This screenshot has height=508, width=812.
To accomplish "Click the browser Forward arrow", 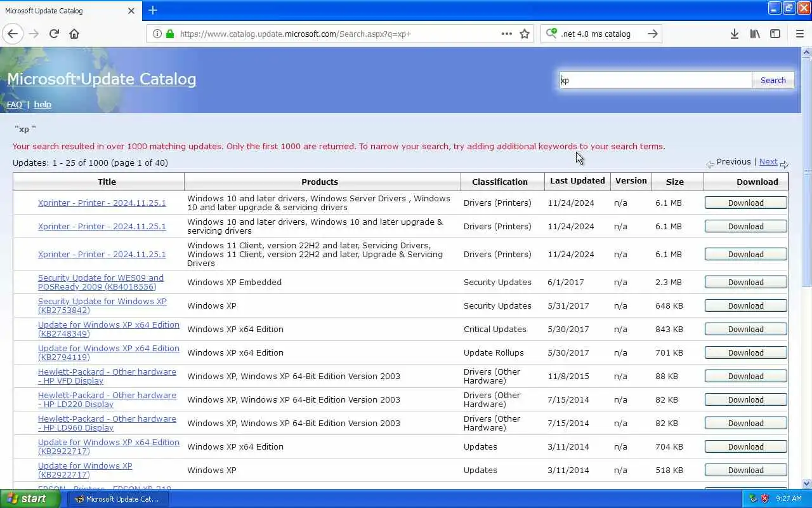I will (34, 34).
